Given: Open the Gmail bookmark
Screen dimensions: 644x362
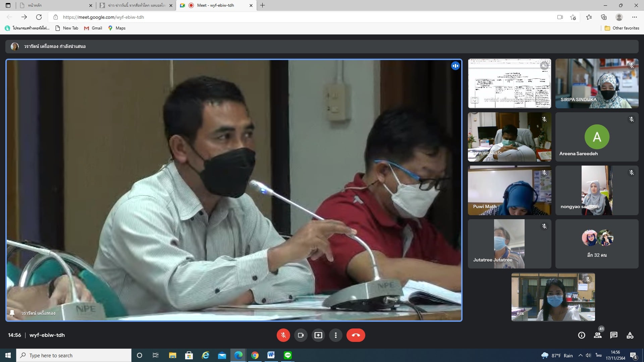Looking at the screenshot, I should pyautogui.click(x=93, y=28).
